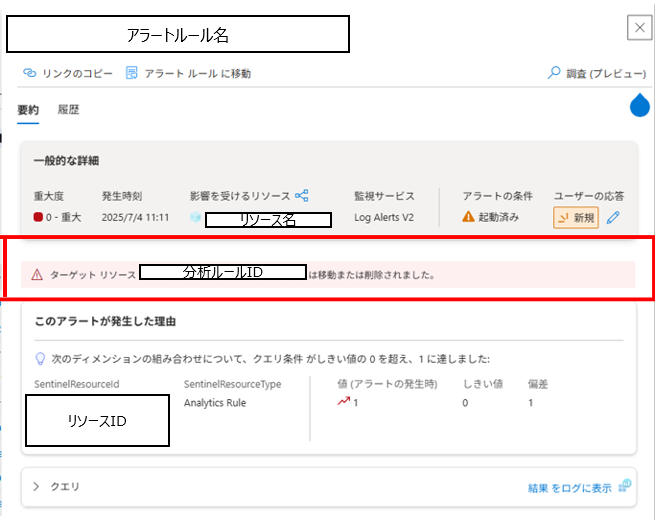Click the red trend arrow icon
The height and width of the screenshot is (520, 656).
click(343, 402)
